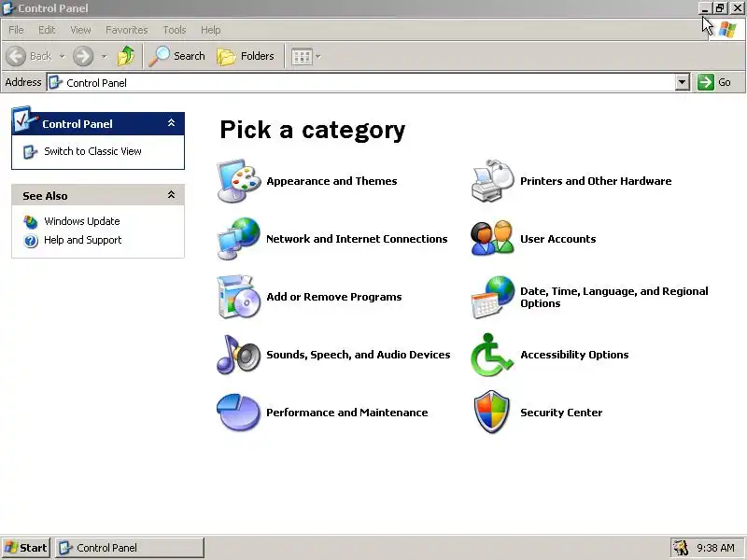Click the system tray icon beside the clock

click(681, 548)
